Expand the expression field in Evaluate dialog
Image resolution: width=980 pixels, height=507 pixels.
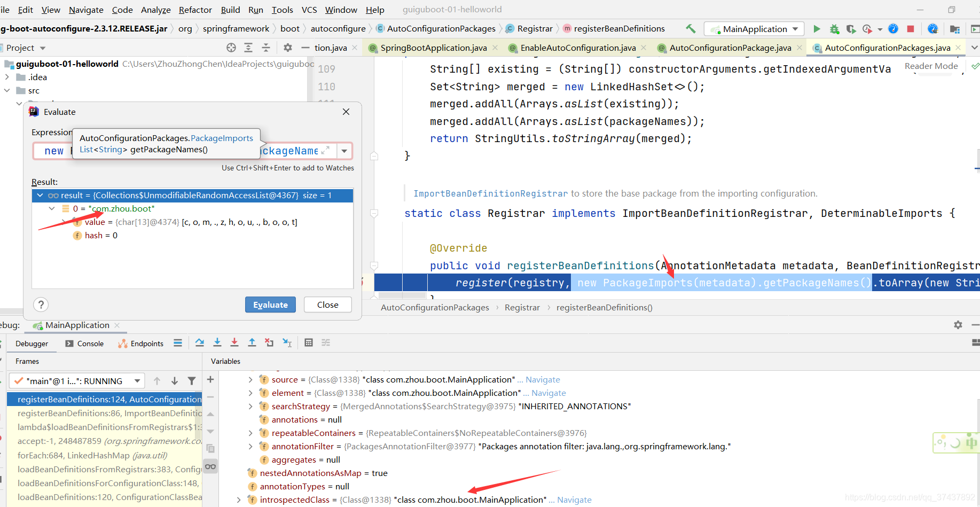pos(325,151)
